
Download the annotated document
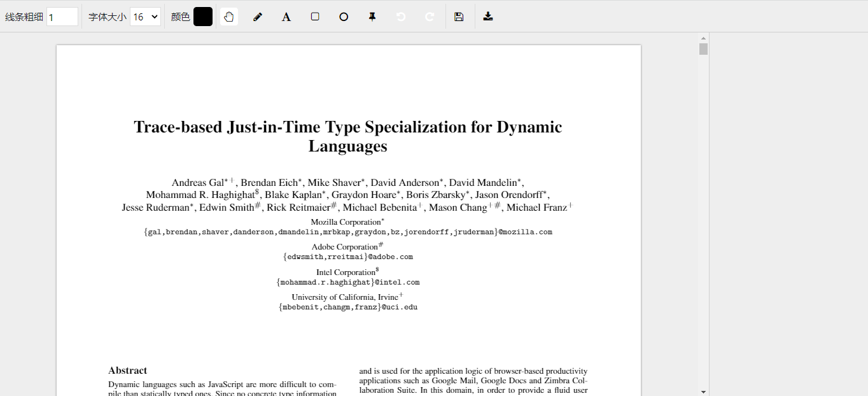pyautogui.click(x=488, y=17)
